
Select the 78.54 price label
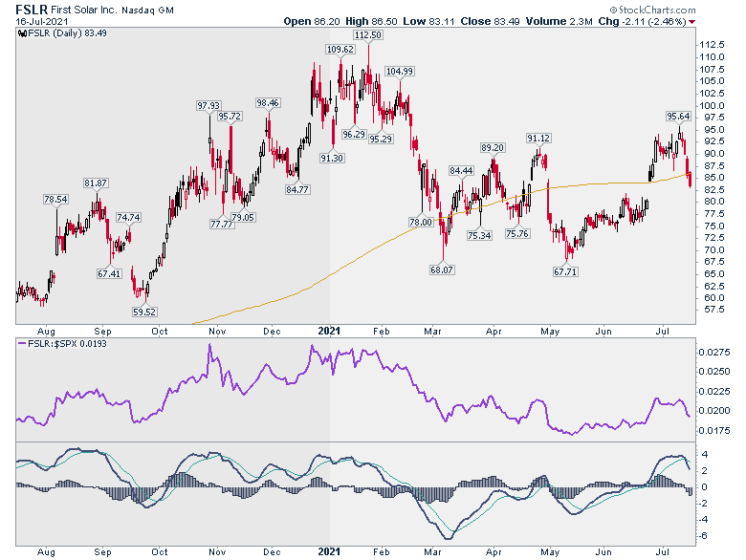55,199
